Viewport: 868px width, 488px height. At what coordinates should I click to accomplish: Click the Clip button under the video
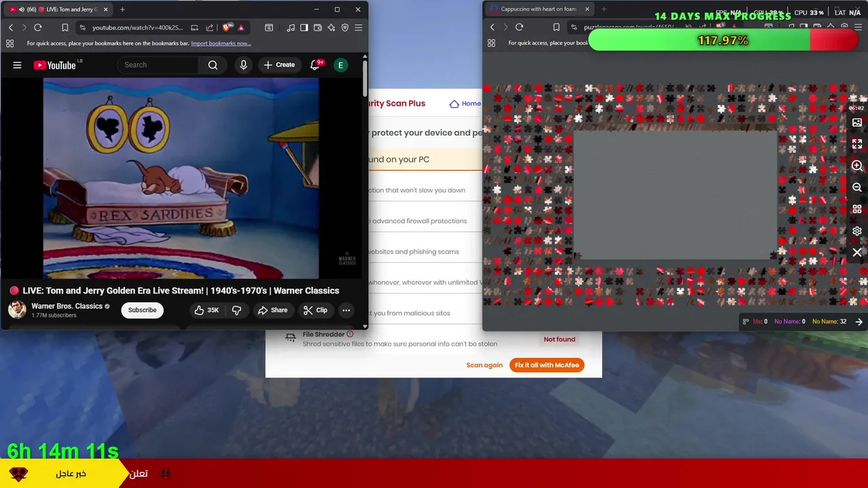pos(315,310)
